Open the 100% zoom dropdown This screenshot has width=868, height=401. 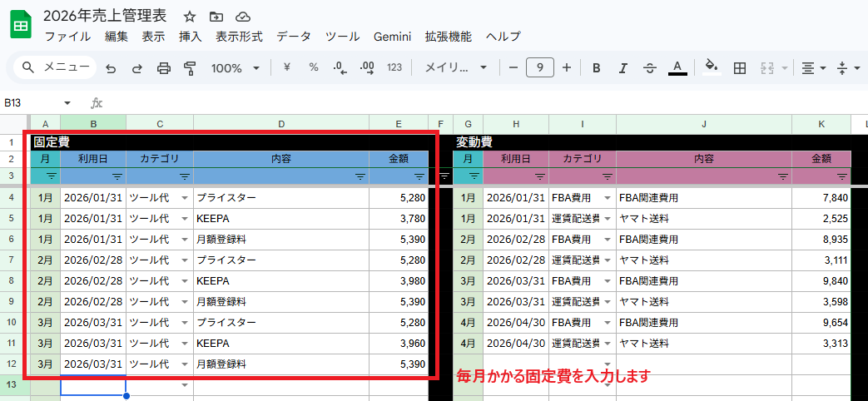point(236,68)
